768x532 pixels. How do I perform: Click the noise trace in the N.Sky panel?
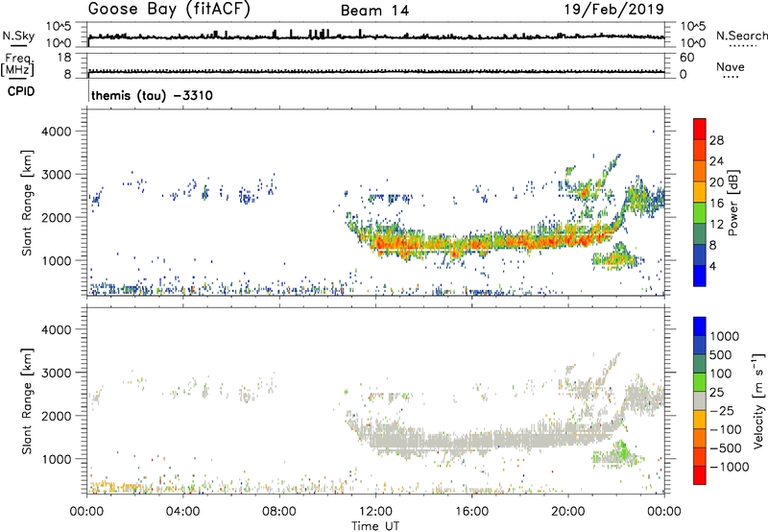click(376, 36)
